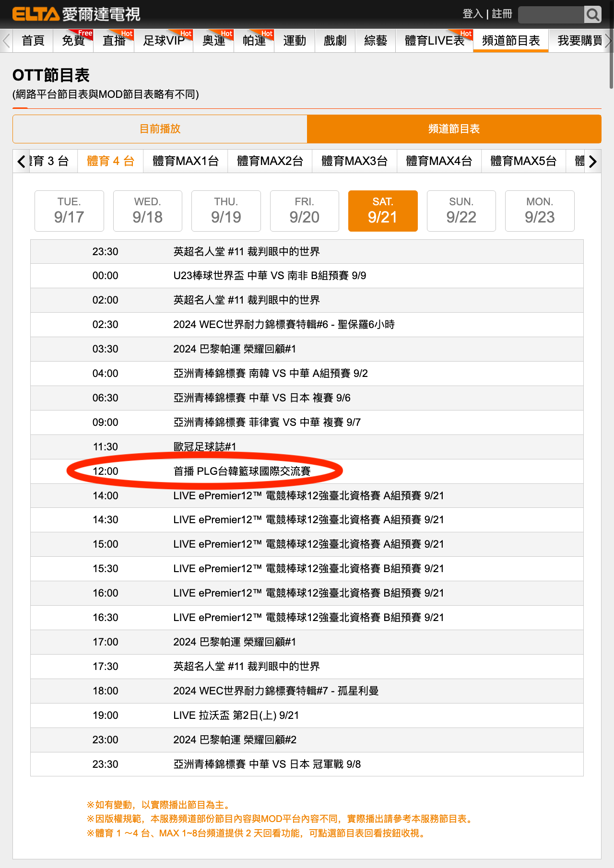Click 亞洲青棒錦標賽 中華 VS 日本 複賽 row
The height and width of the screenshot is (868, 614).
tap(307, 398)
